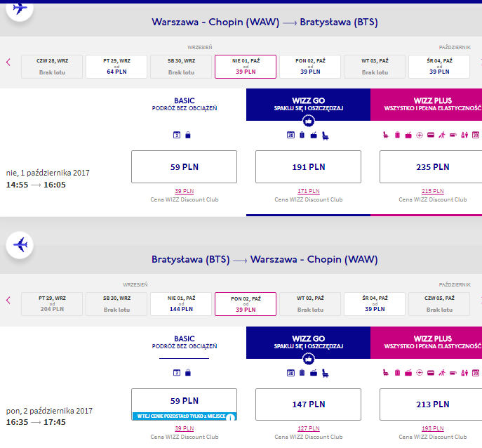Click the seat selection icon under outbound WIZZ GO
The image size is (482, 448).
pyautogui.click(x=326, y=136)
